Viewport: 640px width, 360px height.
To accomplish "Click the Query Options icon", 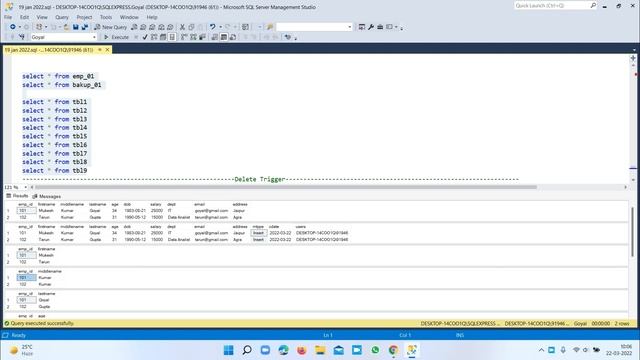I will (x=163, y=37).
